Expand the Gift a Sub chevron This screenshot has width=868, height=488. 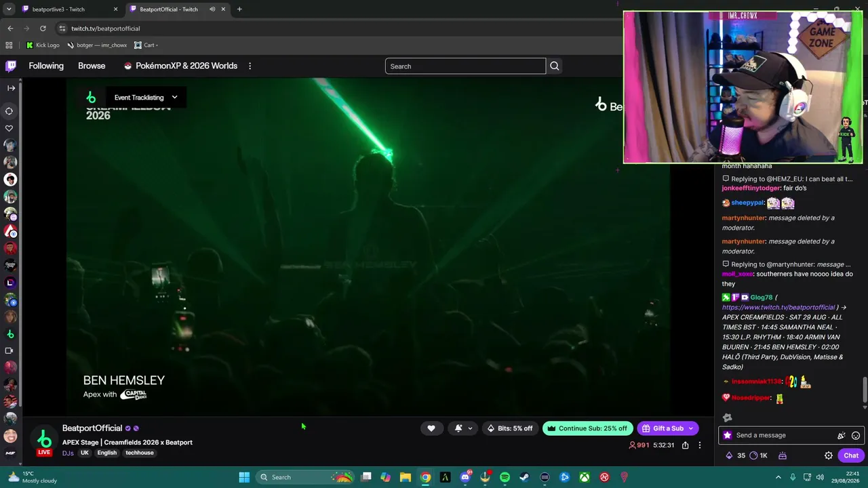coord(691,428)
